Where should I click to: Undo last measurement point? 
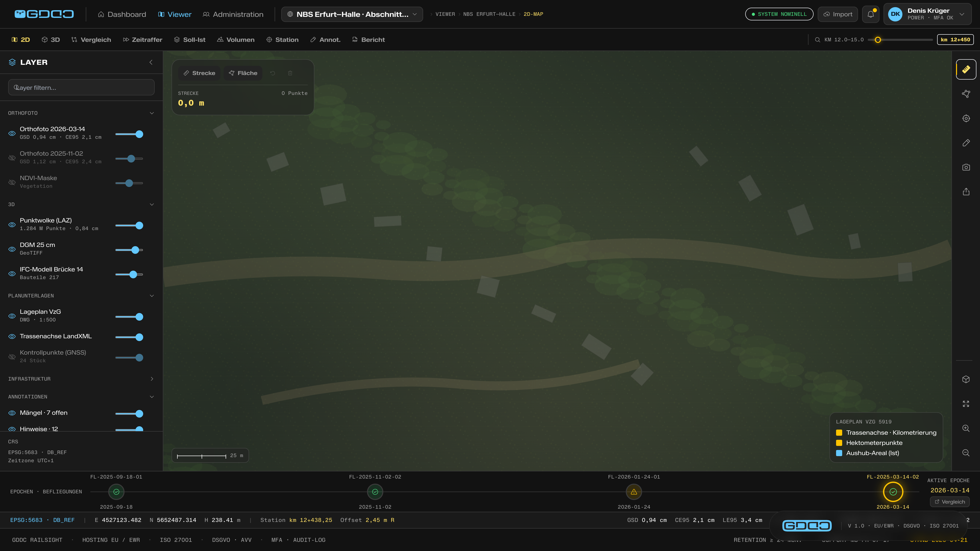click(x=273, y=73)
